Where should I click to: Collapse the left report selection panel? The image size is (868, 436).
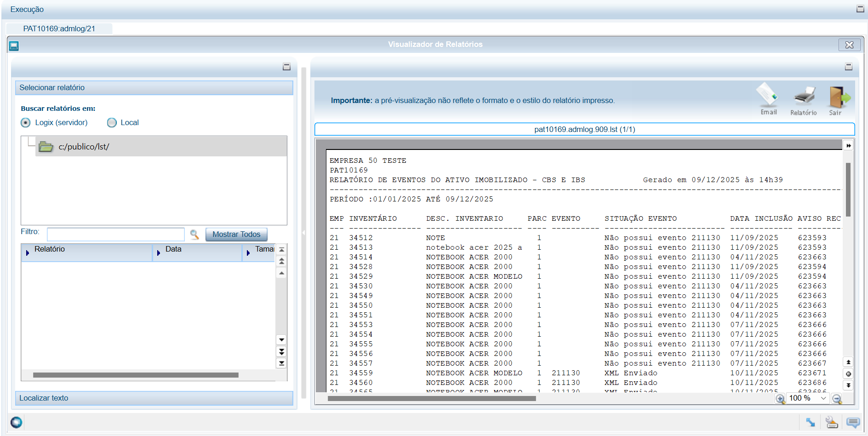point(286,67)
